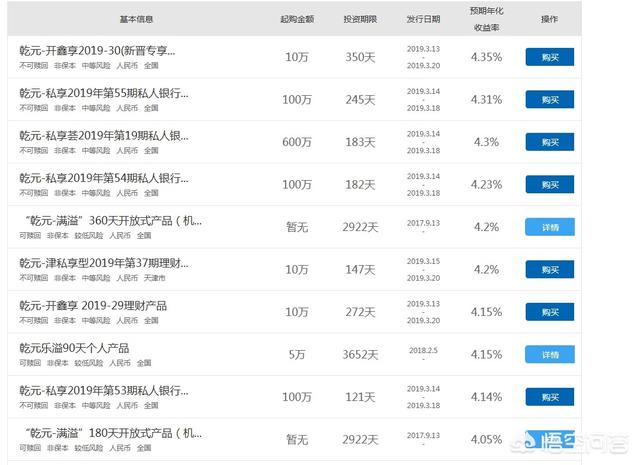Open product title “乾元-满溢” 360天开放式产品
The image size is (640, 465).
[113, 221]
